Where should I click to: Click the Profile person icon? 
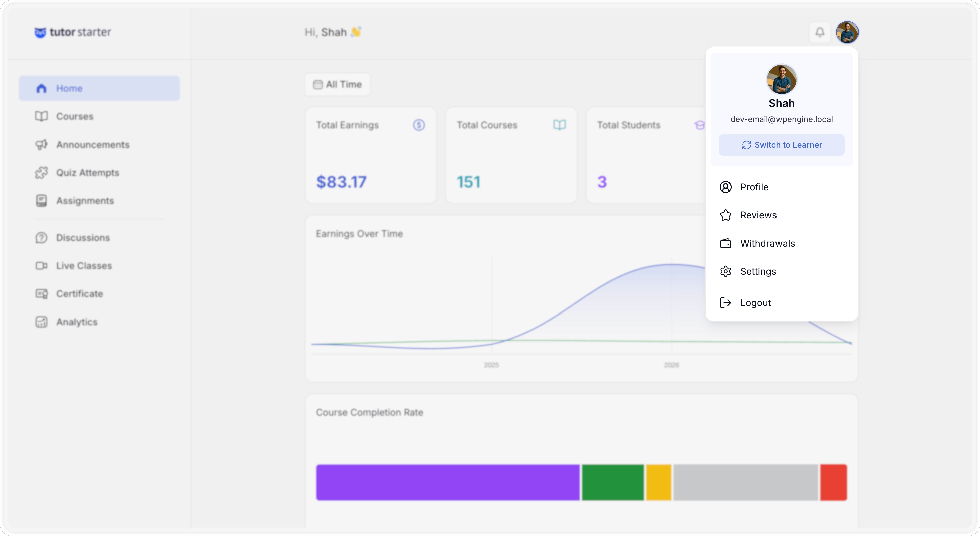[x=726, y=187]
